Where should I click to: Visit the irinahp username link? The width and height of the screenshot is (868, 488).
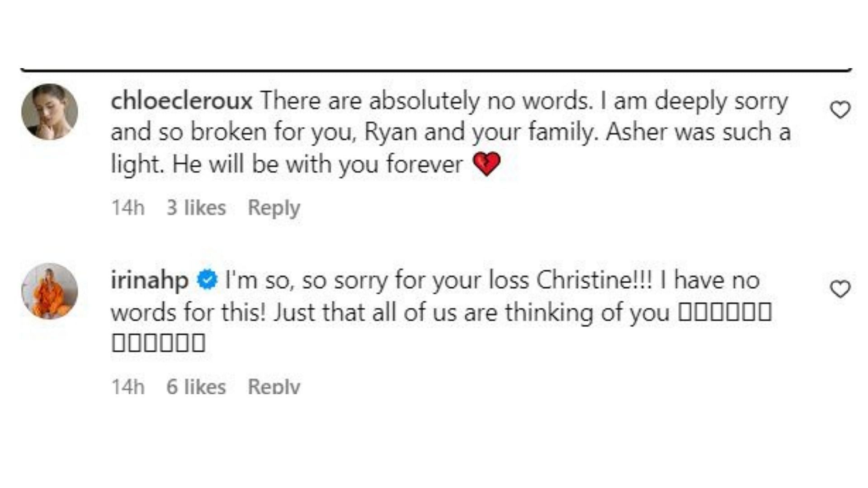pyautogui.click(x=150, y=281)
